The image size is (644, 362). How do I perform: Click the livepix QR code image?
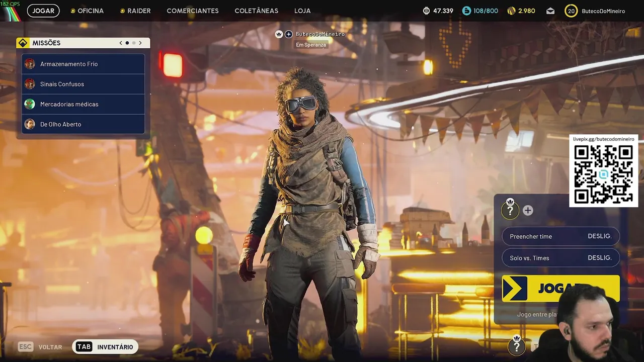pyautogui.click(x=603, y=174)
